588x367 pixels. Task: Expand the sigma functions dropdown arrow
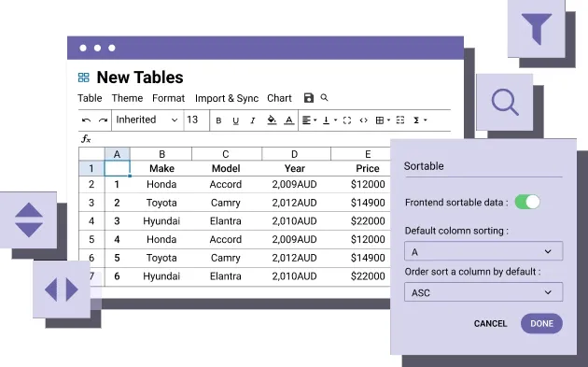pos(426,120)
